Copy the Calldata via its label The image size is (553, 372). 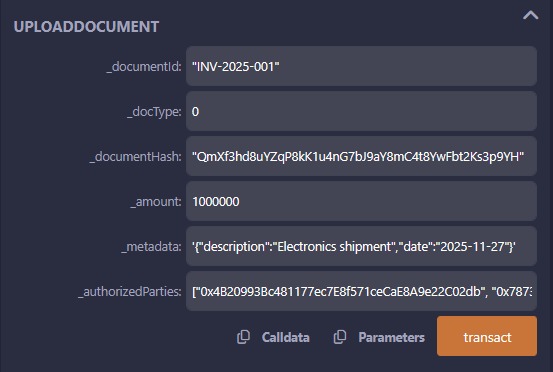[285, 337]
